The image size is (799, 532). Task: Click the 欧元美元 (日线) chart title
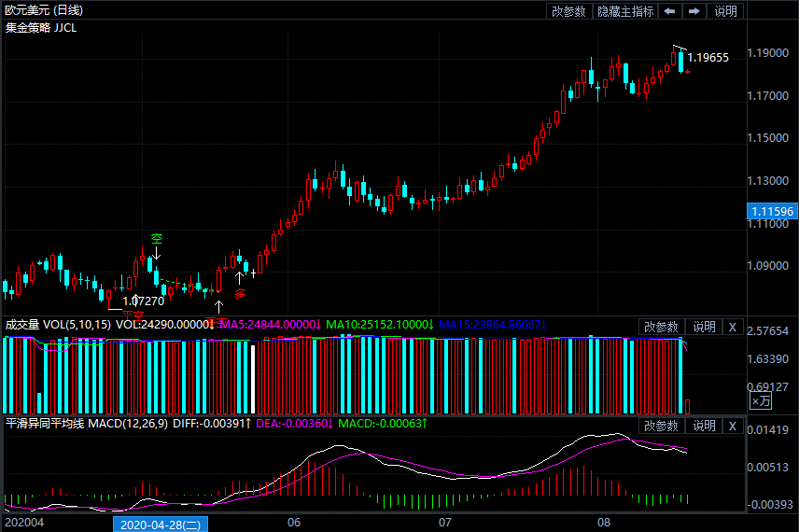[x=43, y=10]
